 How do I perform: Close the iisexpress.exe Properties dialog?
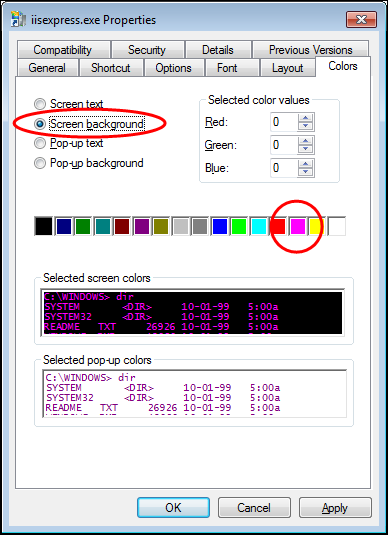361,20
